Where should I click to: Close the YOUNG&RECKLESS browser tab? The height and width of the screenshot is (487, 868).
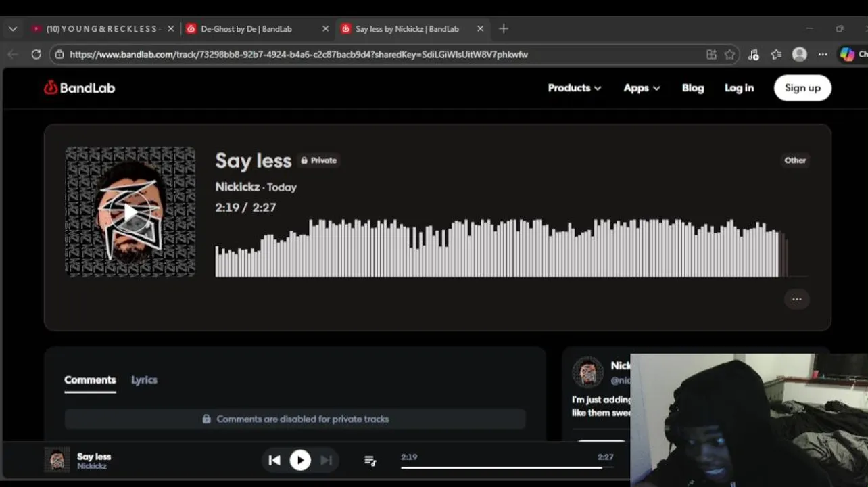pos(170,29)
